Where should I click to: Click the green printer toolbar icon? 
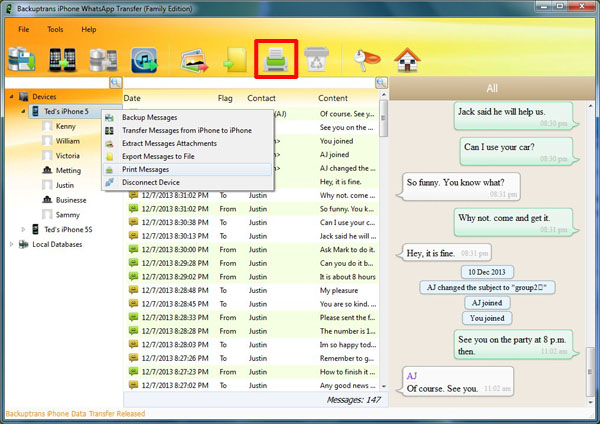(276, 60)
